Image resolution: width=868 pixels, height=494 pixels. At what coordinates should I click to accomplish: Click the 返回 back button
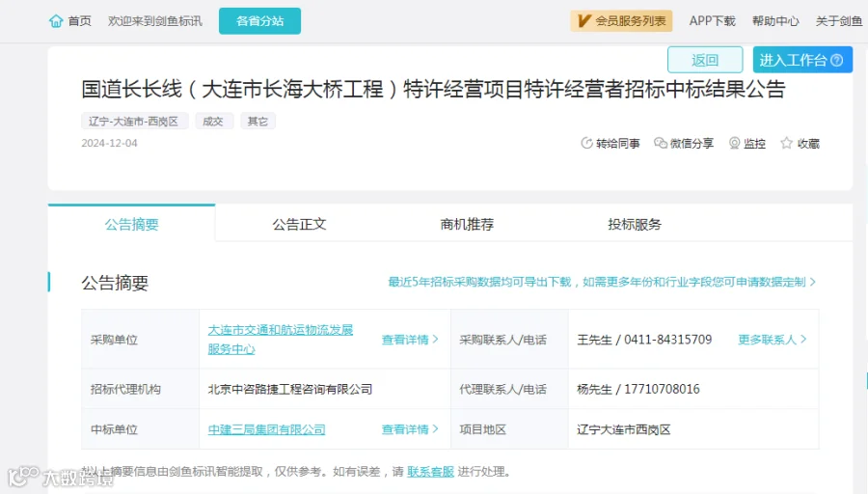coord(705,60)
